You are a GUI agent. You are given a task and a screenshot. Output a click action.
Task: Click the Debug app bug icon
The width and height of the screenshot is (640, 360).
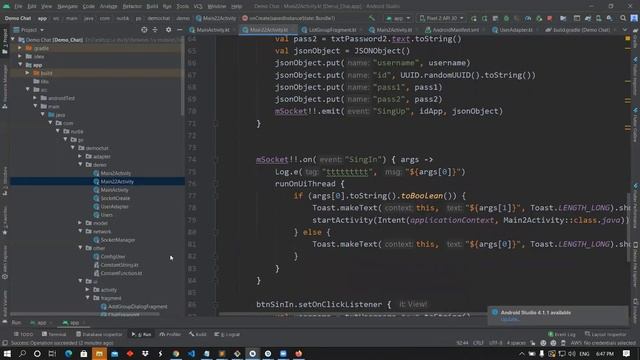pyautogui.click(x=506, y=18)
